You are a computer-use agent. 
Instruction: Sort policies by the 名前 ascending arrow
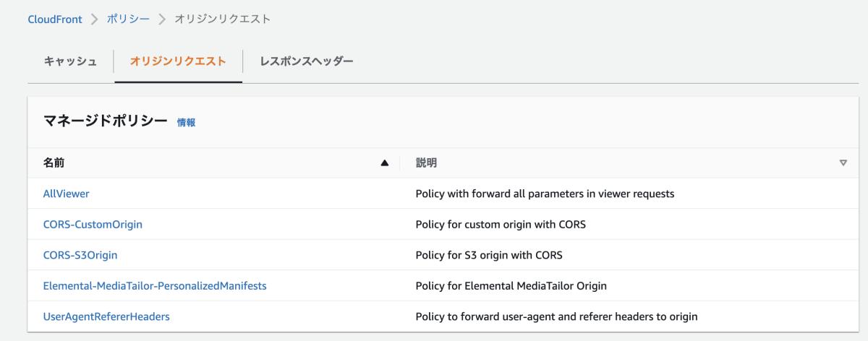pos(385,163)
